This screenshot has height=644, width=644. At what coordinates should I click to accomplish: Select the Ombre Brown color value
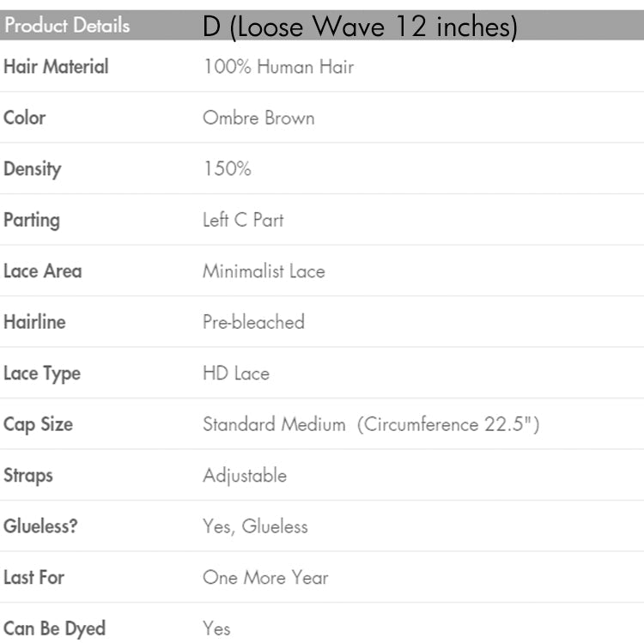tap(258, 118)
